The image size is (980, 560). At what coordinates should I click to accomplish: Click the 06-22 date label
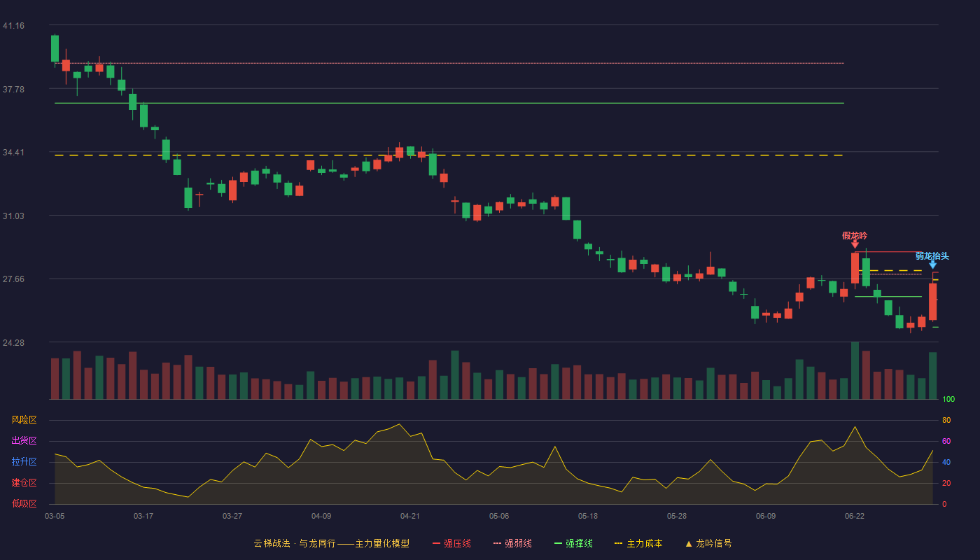click(x=855, y=516)
